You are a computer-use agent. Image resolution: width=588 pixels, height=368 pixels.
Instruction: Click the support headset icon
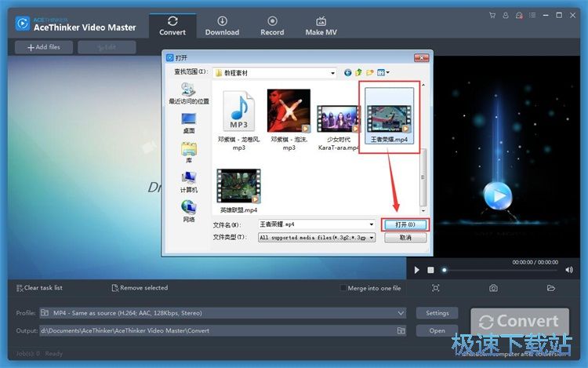click(519, 16)
